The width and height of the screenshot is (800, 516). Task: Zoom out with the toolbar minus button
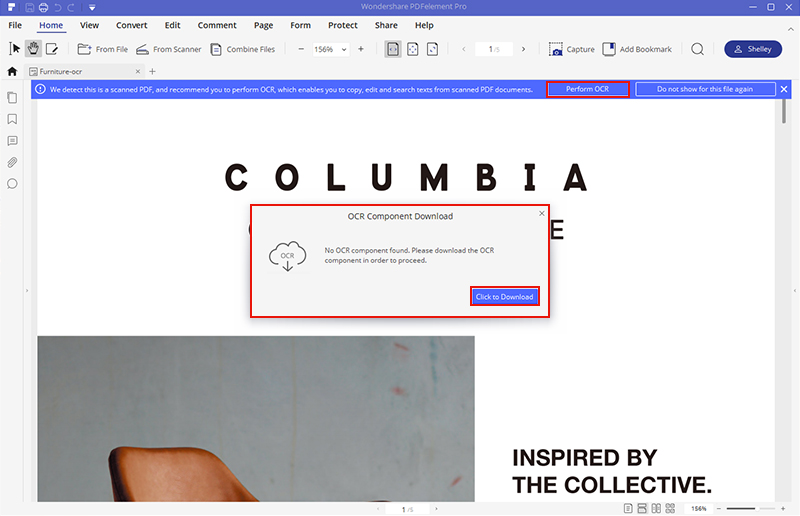point(301,49)
